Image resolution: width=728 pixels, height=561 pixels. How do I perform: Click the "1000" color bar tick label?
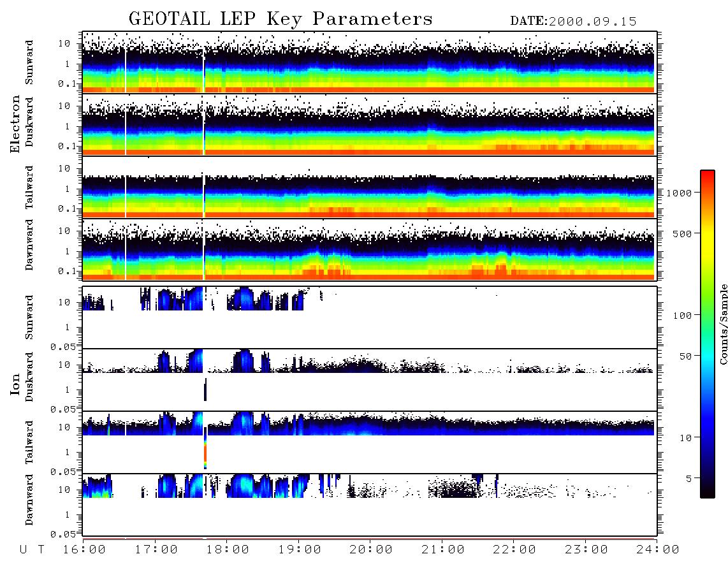[679, 193]
